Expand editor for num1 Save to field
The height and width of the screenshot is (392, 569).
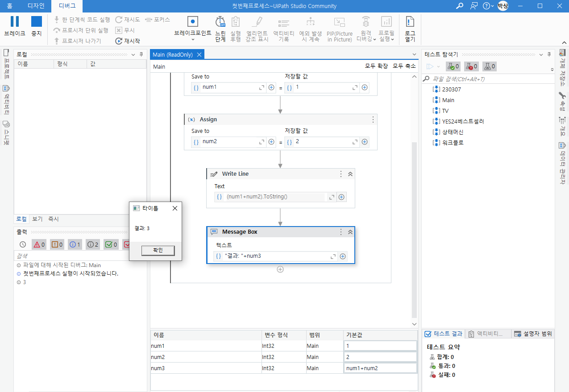pyautogui.click(x=262, y=87)
